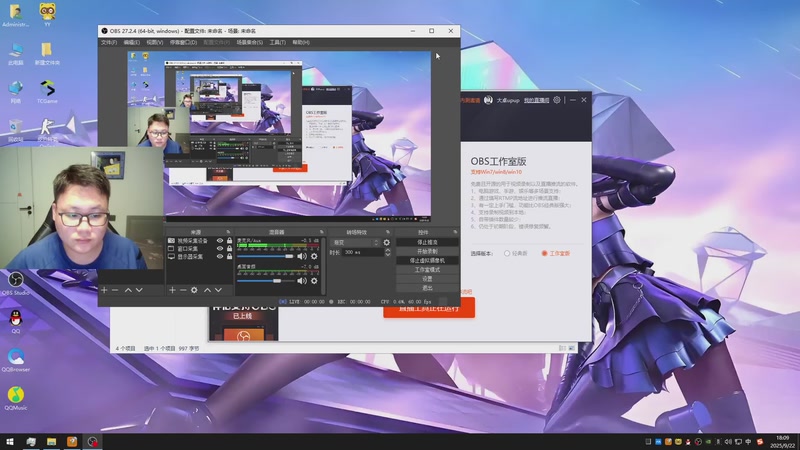
Task: Add a new source with the plus icon
Action: click(x=172, y=290)
